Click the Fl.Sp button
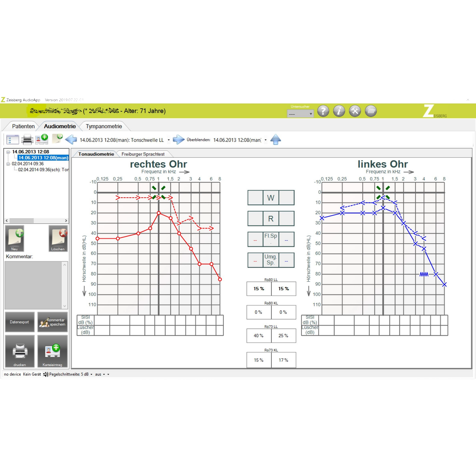This screenshot has height=476, width=476. point(271,239)
